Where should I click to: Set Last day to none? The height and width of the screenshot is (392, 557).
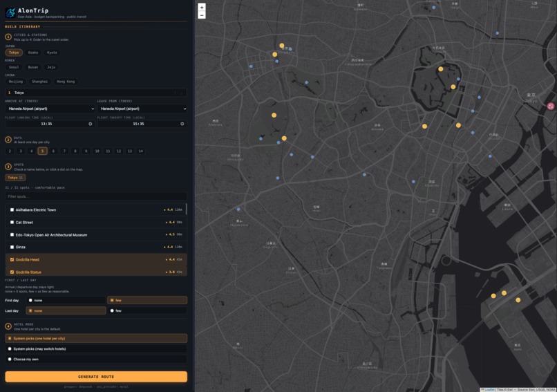coord(66,310)
